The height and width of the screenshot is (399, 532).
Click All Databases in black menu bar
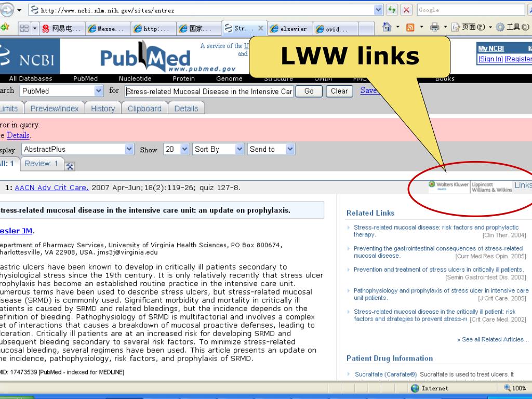31,78
